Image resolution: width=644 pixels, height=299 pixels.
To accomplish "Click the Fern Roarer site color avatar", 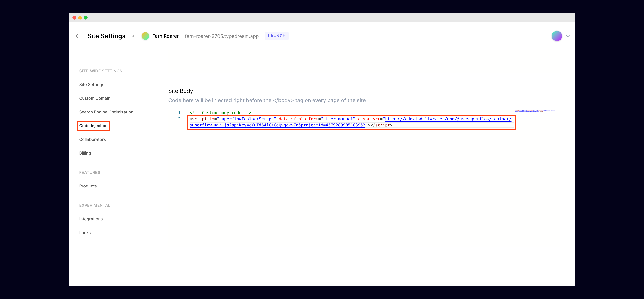I will [x=145, y=36].
